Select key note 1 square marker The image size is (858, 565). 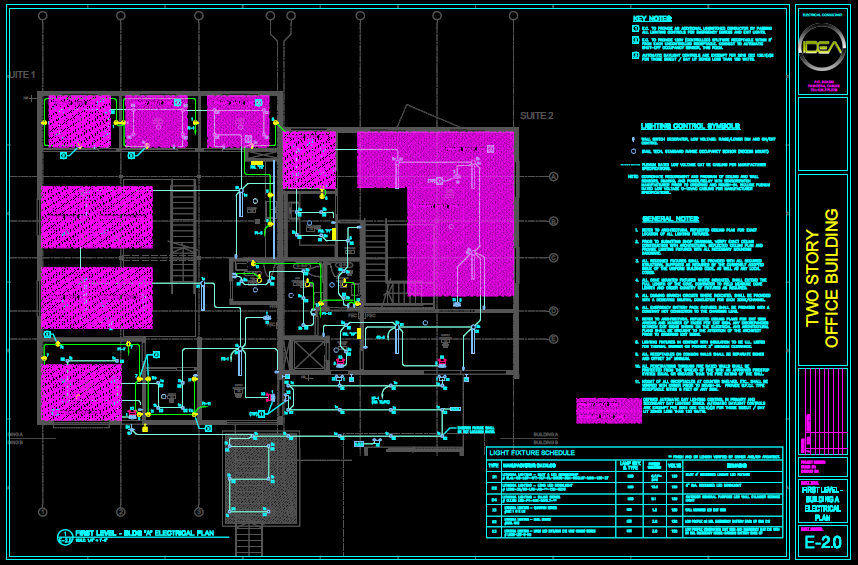[635, 29]
